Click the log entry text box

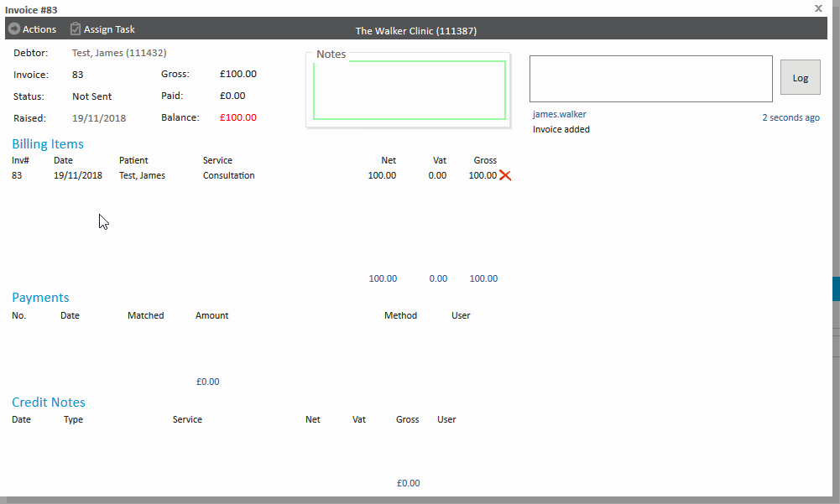point(651,79)
